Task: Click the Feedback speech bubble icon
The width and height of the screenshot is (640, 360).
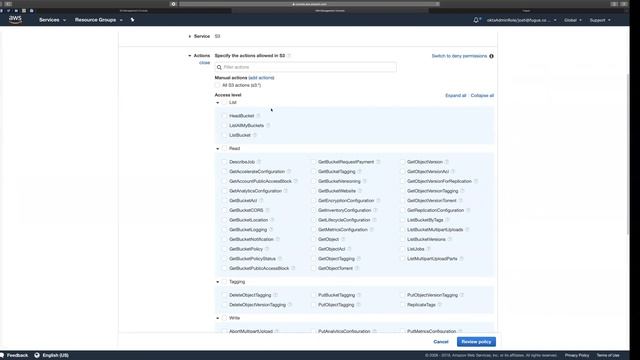Action: [x=2, y=355]
